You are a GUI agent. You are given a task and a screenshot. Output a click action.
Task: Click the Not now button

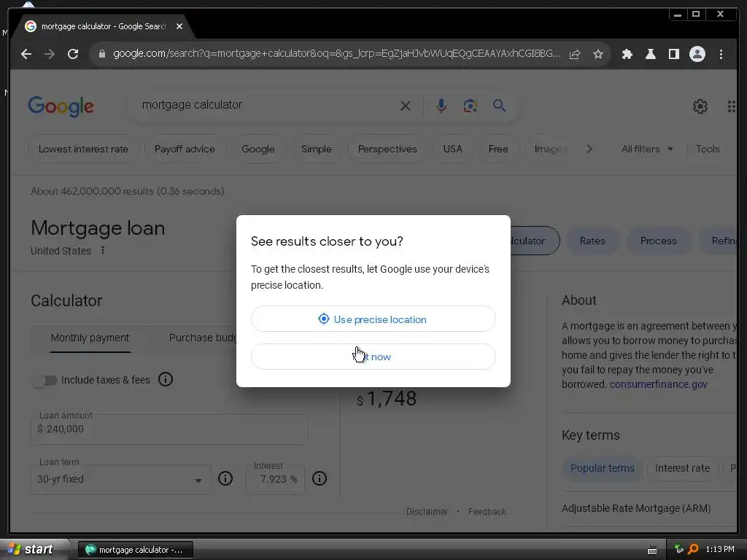pos(373,357)
